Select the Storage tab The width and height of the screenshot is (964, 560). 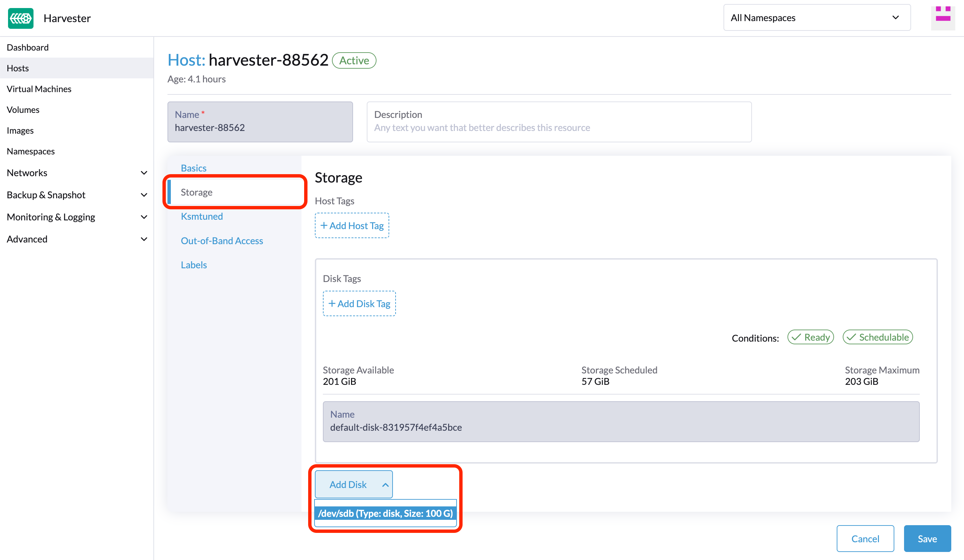point(235,192)
